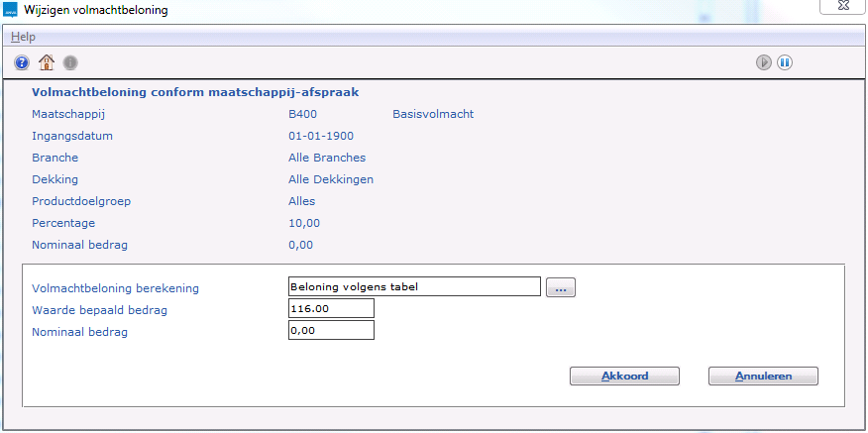The image size is (868, 433).
Task: Open Volmachtbeloning berekening lookup with ellipsis button
Action: [561, 287]
